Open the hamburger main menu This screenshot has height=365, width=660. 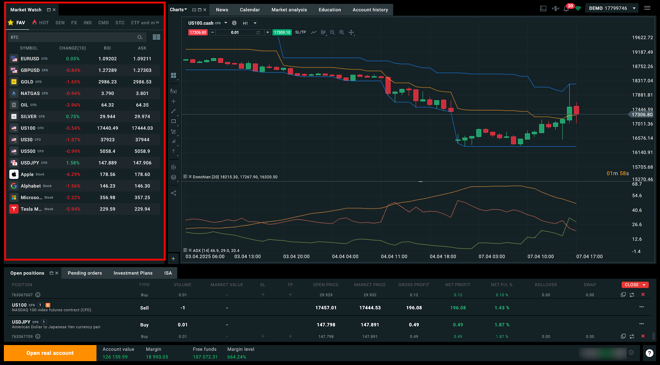(647, 8)
